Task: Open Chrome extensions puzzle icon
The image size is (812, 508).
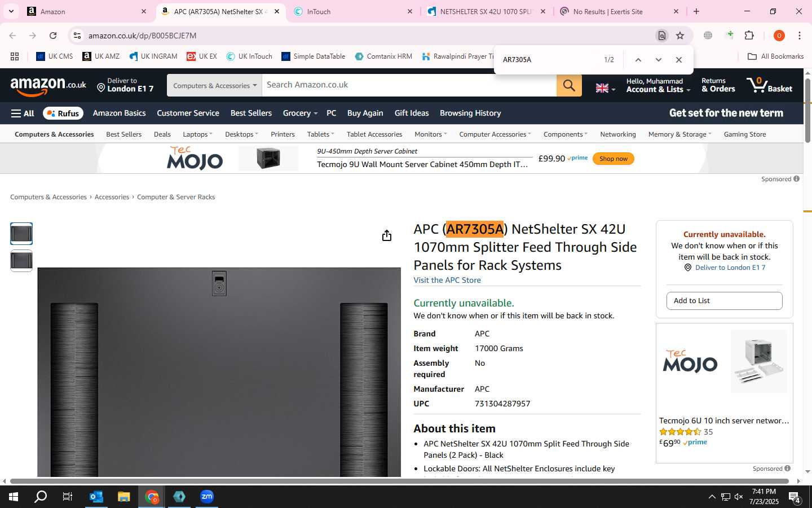Action: click(x=749, y=36)
